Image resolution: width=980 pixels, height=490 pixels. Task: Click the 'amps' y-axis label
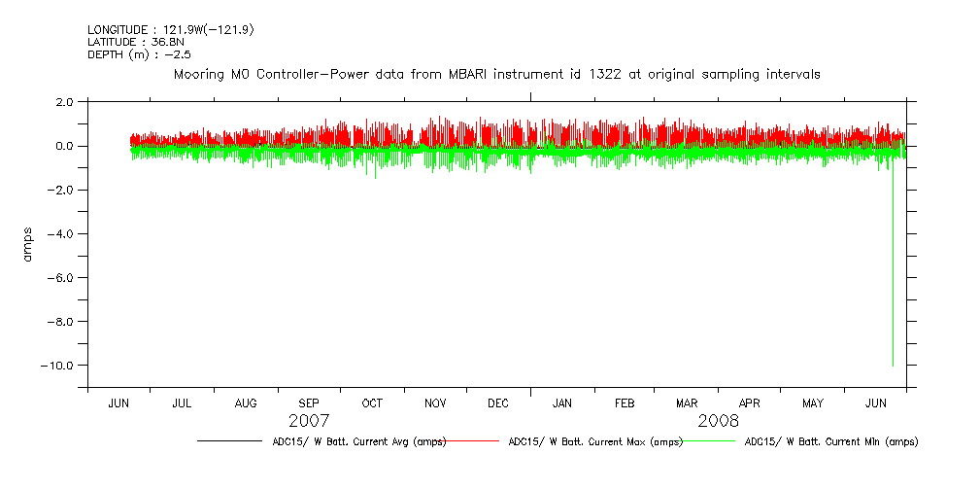[30, 243]
